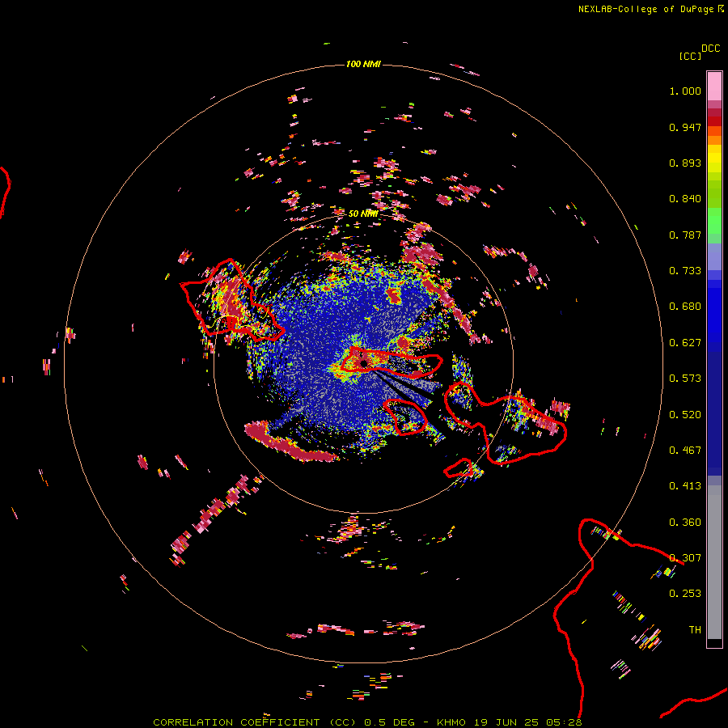Select the 0.680 value on the scale
The width and height of the screenshot is (728, 728).
pos(685,307)
